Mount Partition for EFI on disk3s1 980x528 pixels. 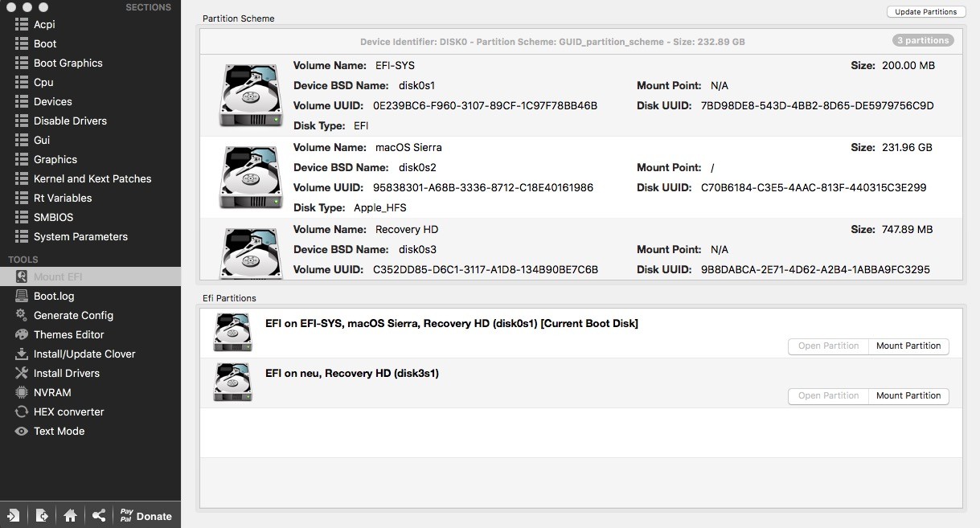coord(908,396)
